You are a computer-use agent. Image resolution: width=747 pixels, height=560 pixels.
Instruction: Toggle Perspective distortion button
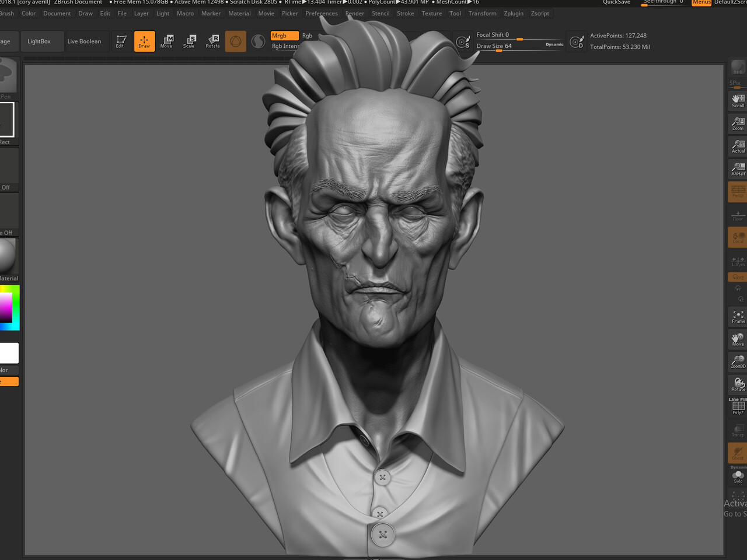click(738, 192)
